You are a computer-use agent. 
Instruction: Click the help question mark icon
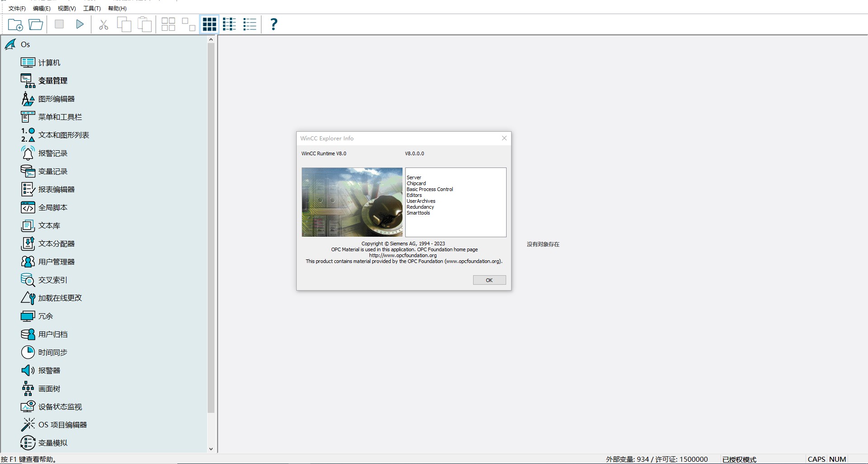(274, 24)
